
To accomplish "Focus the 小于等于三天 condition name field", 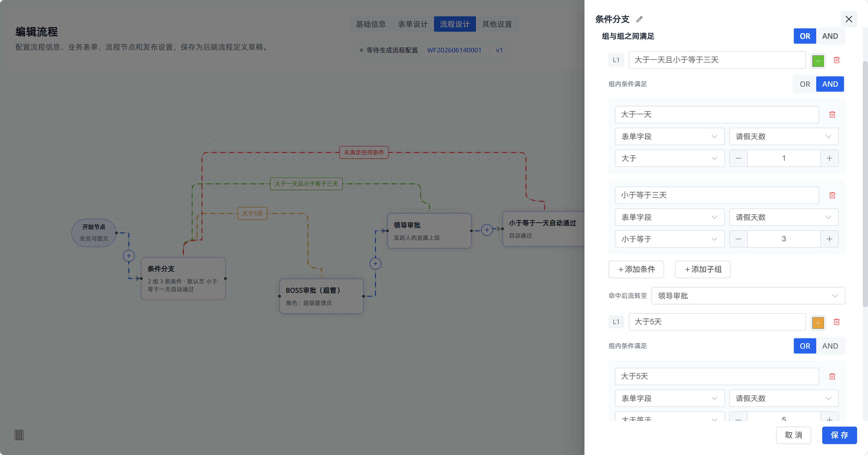I will point(717,195).
